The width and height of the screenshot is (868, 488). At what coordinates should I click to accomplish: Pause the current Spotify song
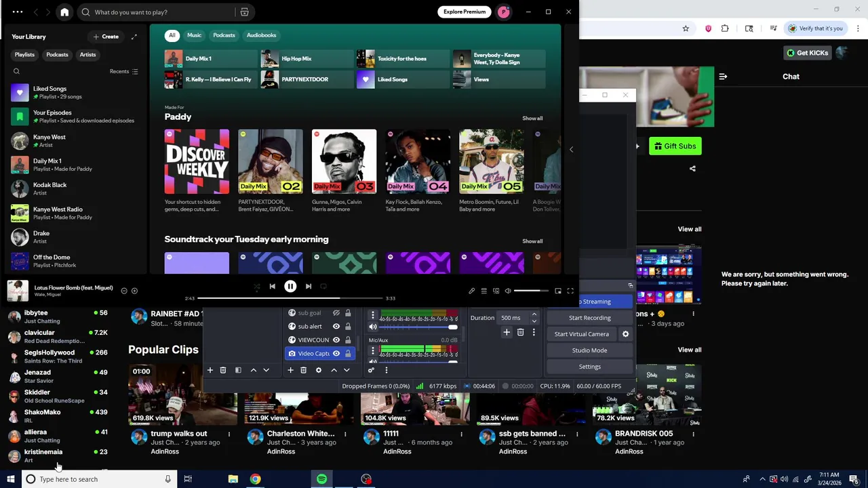pyautogui.click(x=290, y=286)
